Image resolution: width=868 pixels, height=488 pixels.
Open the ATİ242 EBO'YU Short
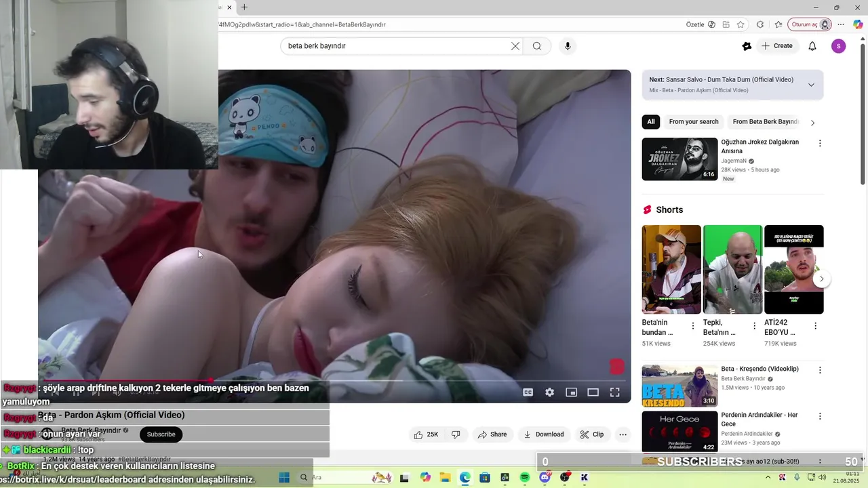(793, 269)
